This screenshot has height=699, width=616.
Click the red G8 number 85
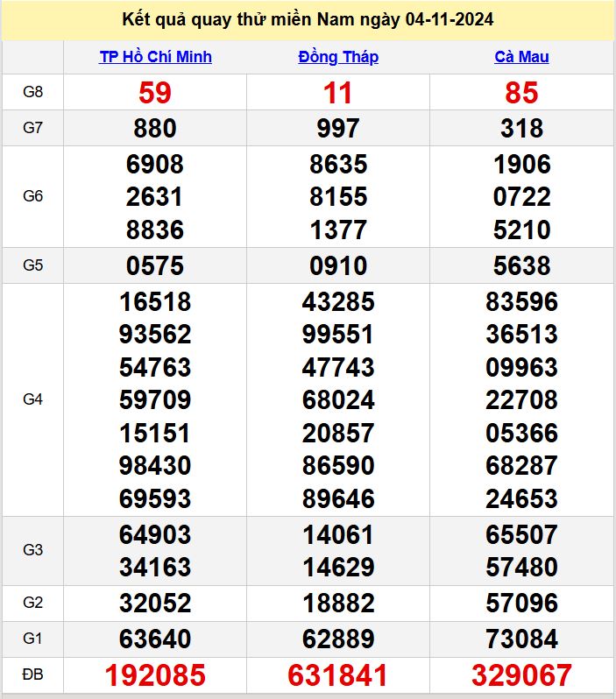point(521,93)
